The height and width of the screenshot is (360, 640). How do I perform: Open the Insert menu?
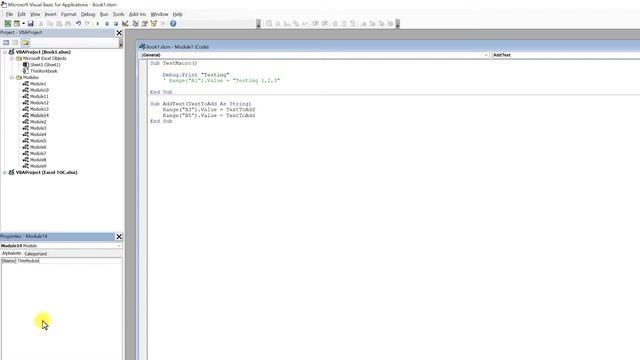coord(51,14)
